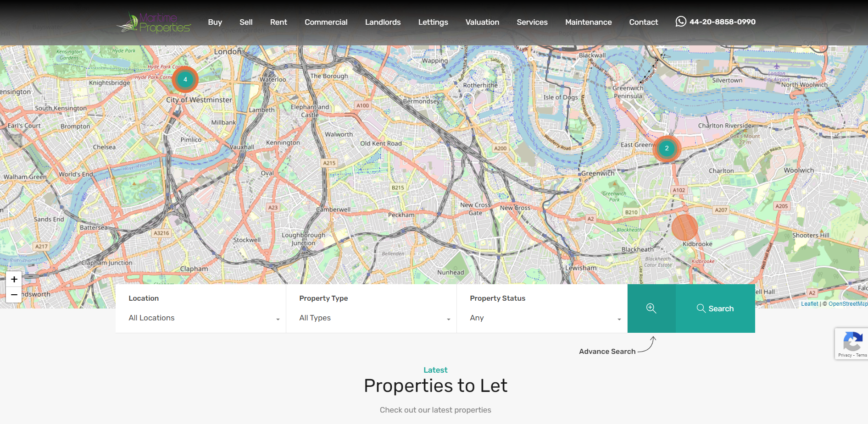Select Contact in the navigation bar
Viewport: 868px width, 424px height.
(643, 22)
